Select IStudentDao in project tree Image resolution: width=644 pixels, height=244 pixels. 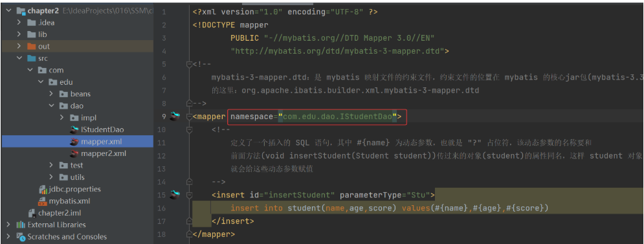(102, 130)
